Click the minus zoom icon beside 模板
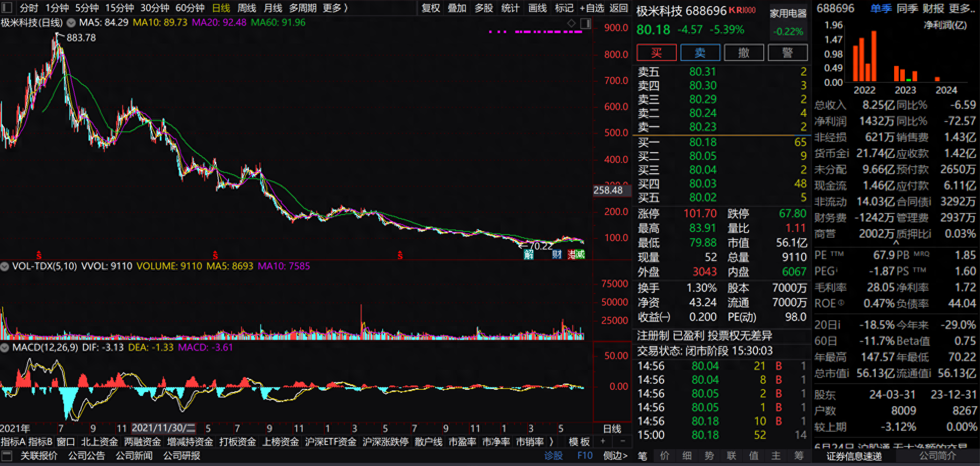The width and height of the screenshot is (980, 466). pos(622,441)
